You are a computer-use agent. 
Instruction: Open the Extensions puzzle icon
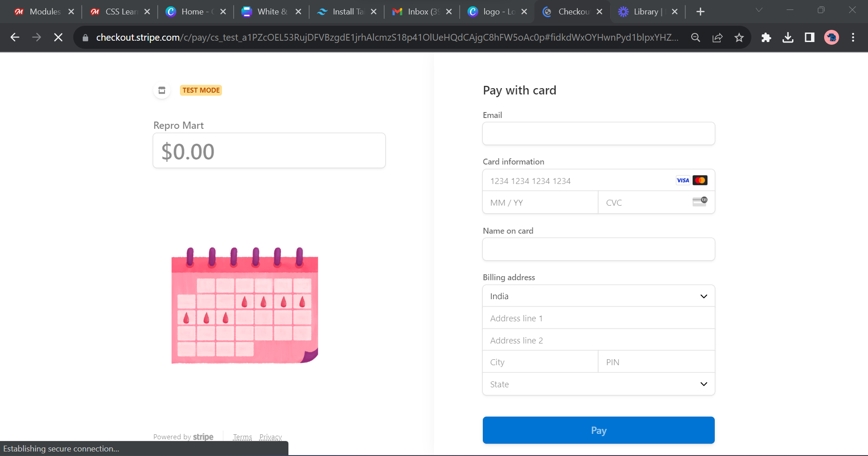[766, 38]
